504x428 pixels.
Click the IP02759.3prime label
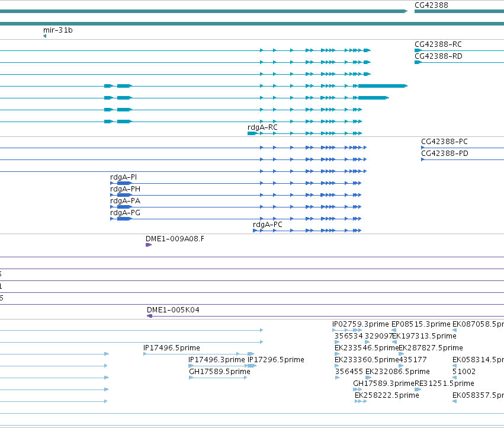(x=360, y=324)
